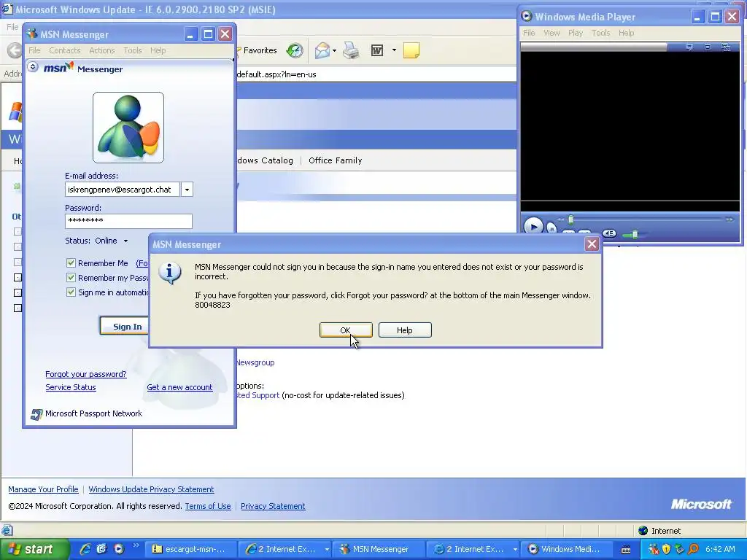
Task: Click the MSN Messenger taskbar button
Action: pyautogui.click(x=378, y=549)
